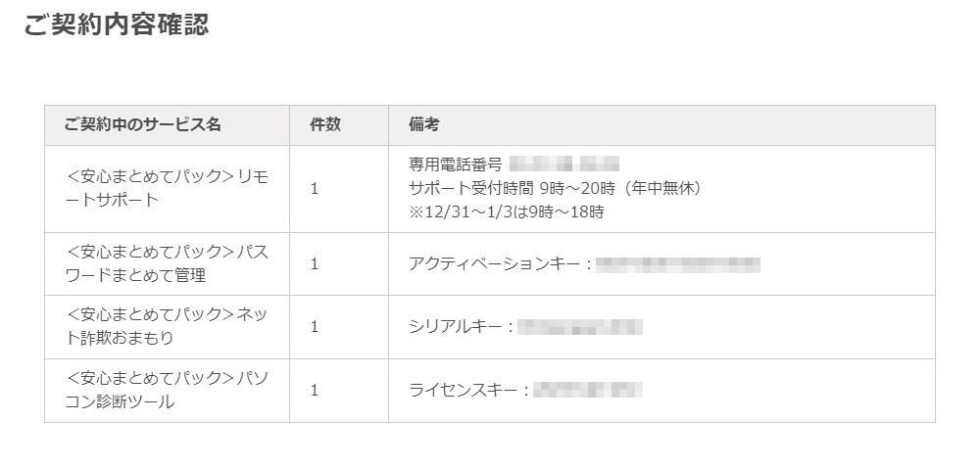Select the ご契約中のサービス名 column header

[142, 124]
